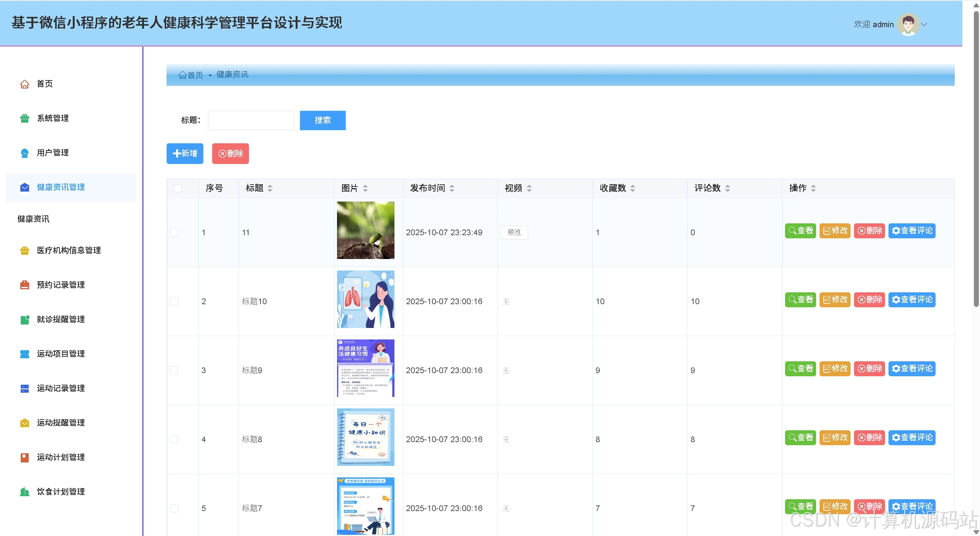
Task: Click the gear icon in row 11's 查看评论 button
Action: pos(896,231)
